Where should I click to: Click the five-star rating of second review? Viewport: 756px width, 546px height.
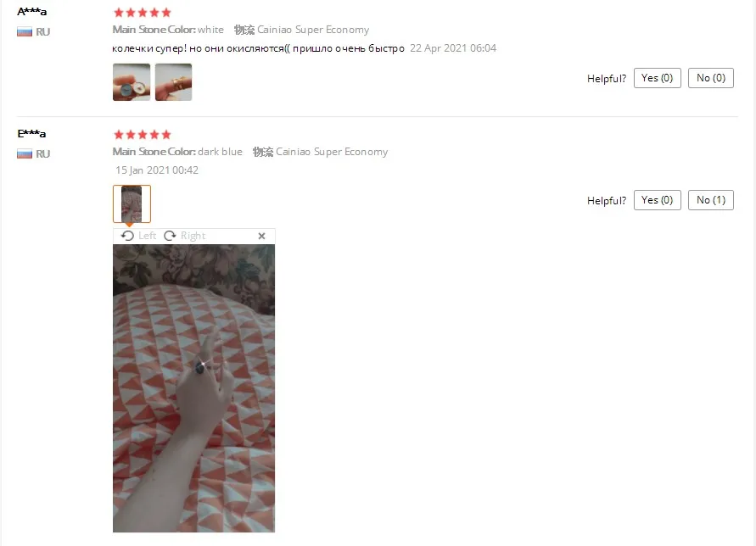click(143, 135)
